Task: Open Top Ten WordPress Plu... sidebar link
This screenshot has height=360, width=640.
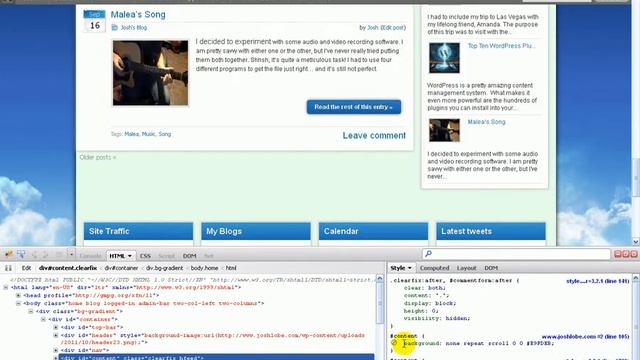Action: tap(501, 46)
